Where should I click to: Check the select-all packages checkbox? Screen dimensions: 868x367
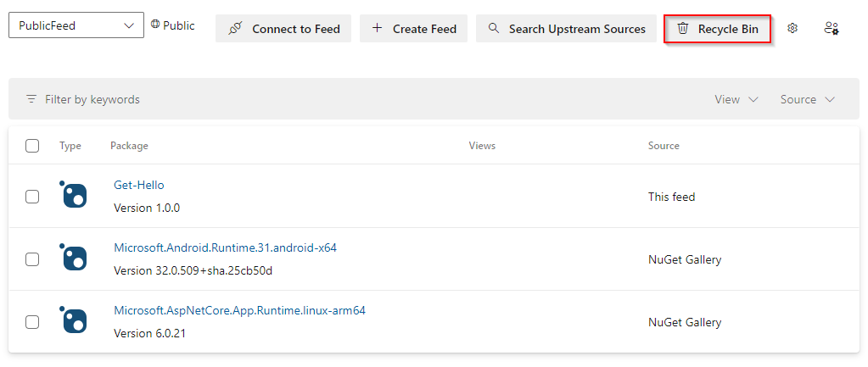32,146
